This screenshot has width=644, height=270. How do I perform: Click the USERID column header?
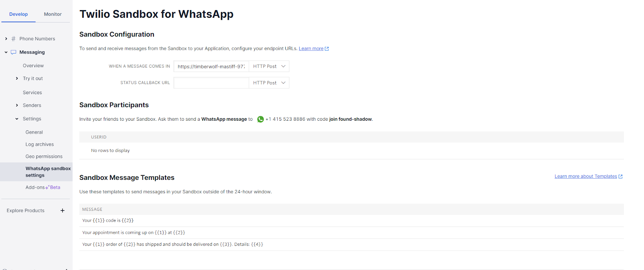(x=99, y=137)
